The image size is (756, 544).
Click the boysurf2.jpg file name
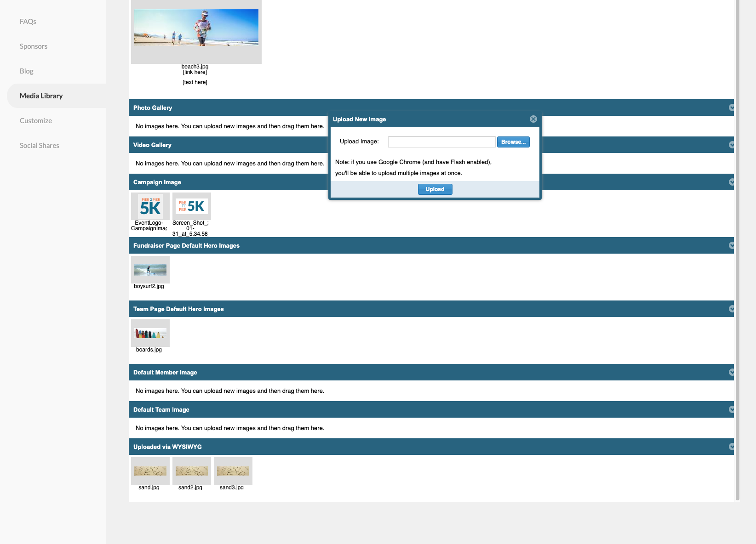[149, 286]
